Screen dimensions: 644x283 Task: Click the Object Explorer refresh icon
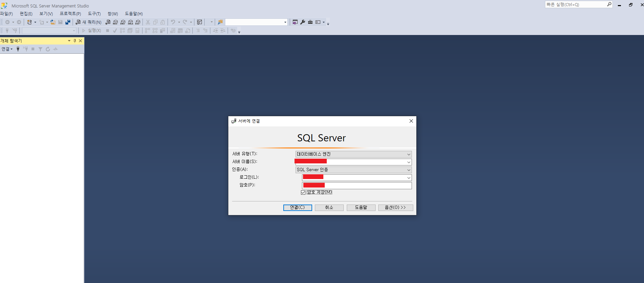pos(48,49)
